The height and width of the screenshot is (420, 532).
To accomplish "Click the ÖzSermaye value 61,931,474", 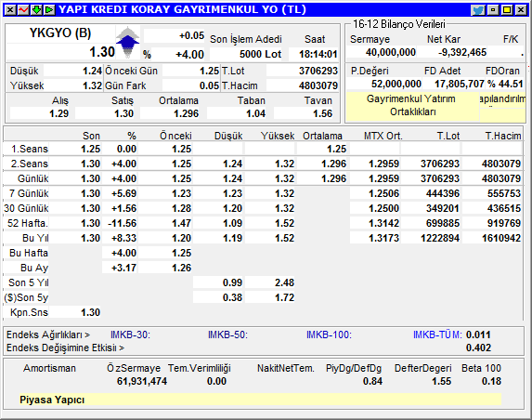I will coord(142,382).
